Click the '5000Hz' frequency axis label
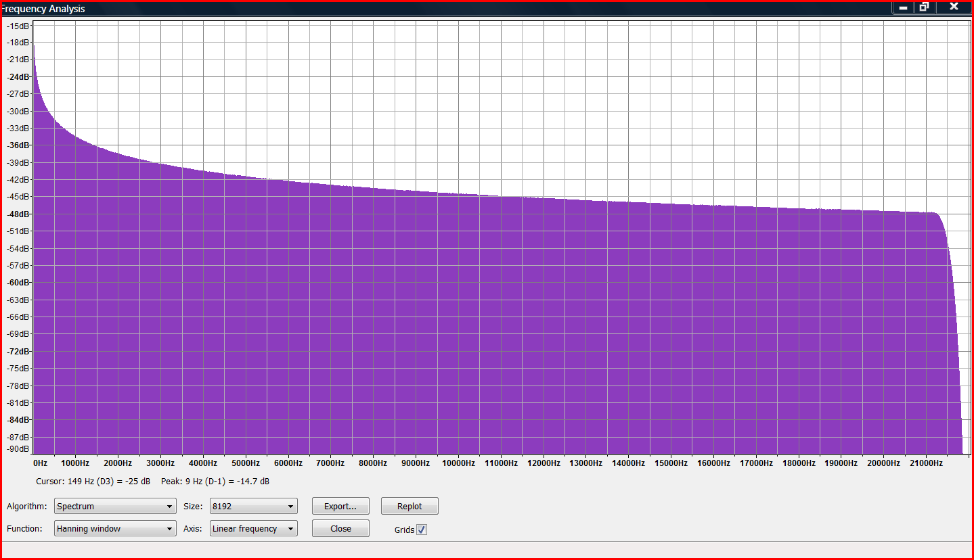 246,463
